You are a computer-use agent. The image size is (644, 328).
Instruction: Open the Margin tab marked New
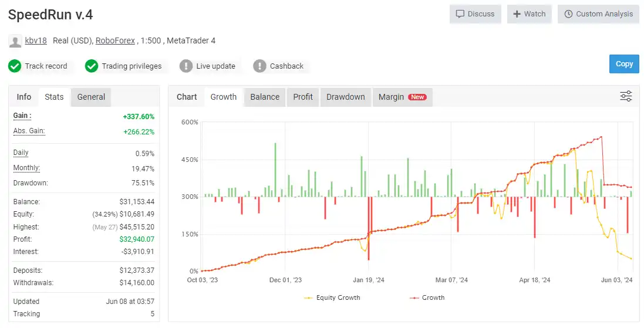click(402, 97)
